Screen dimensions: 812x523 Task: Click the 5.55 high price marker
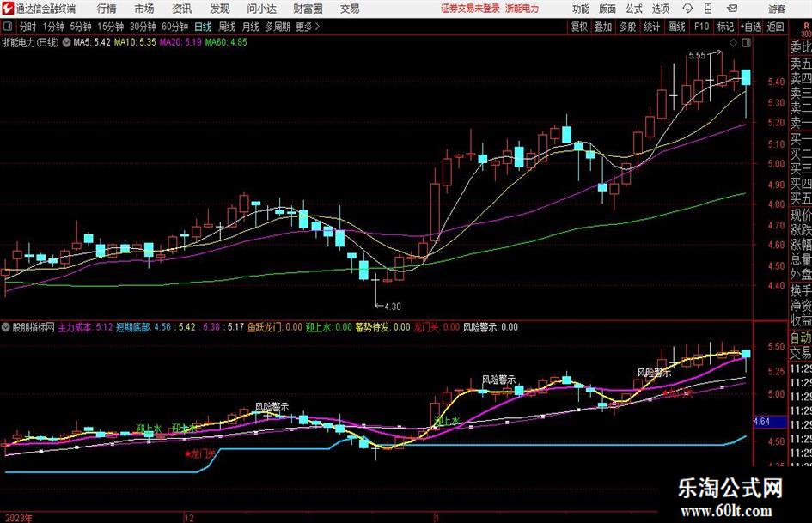[697, 55]
